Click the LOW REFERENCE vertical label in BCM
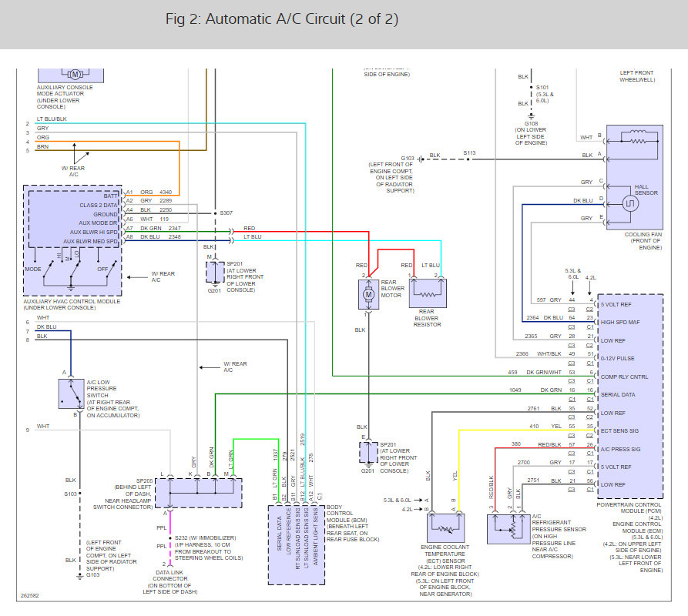Image resolution: width=688 pixels, height=616 pixels. (289, 532)
